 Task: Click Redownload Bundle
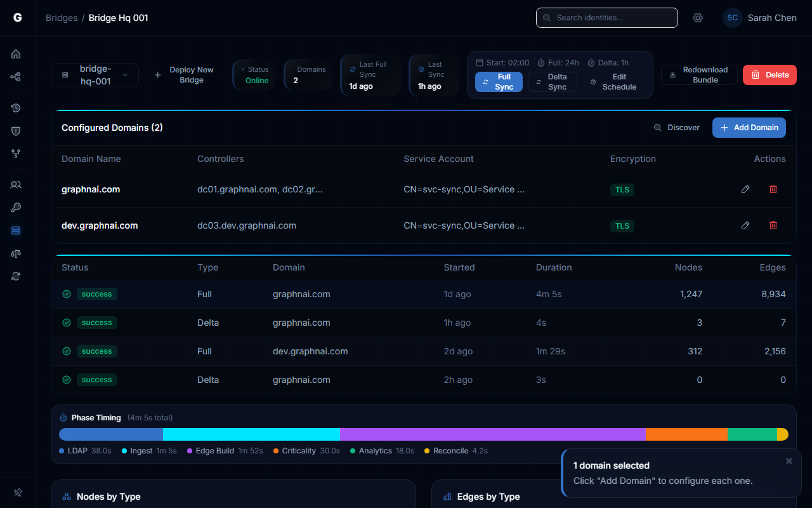click(699, 74)
